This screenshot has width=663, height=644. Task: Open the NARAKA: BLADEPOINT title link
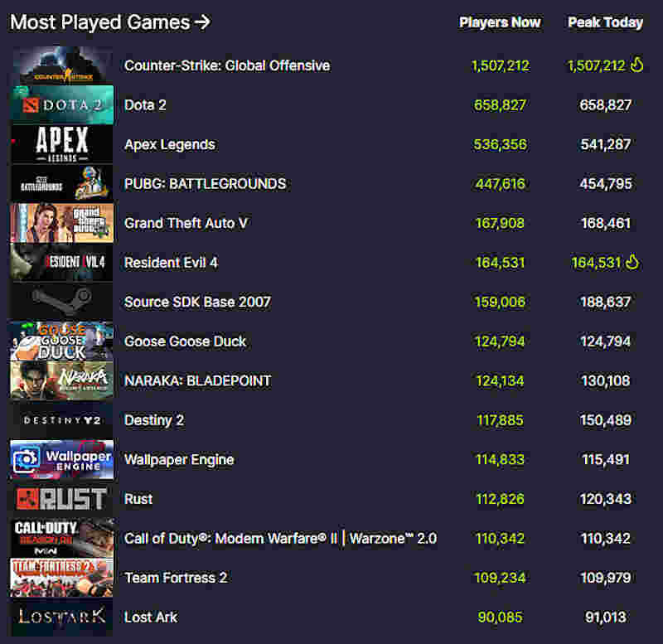pos(197,380)
